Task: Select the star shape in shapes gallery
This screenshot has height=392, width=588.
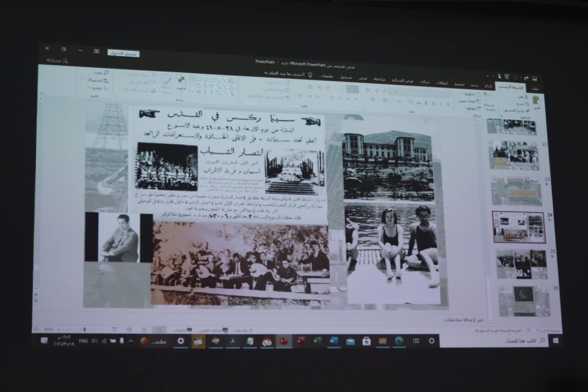Action: [198, 92]
